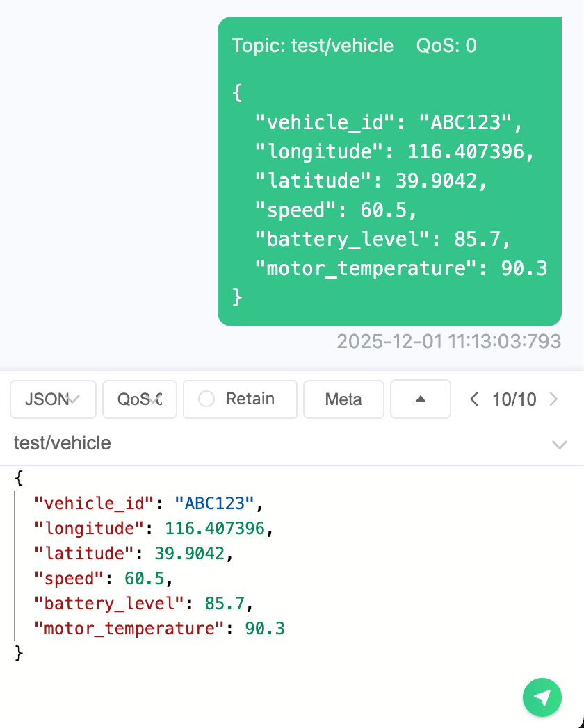Click the 90.3 motor_temperature value in editor
Screen dimensions: 584x728
(x=265, y=629)
